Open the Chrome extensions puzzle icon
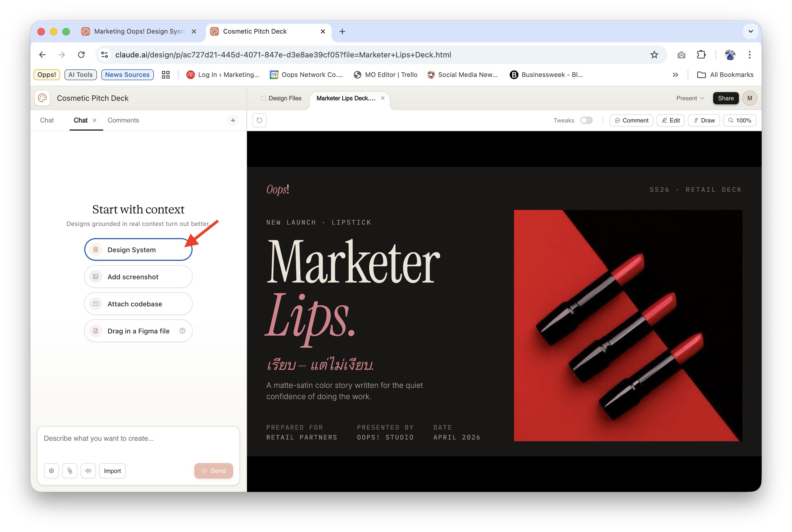 (x=701, y=55)
